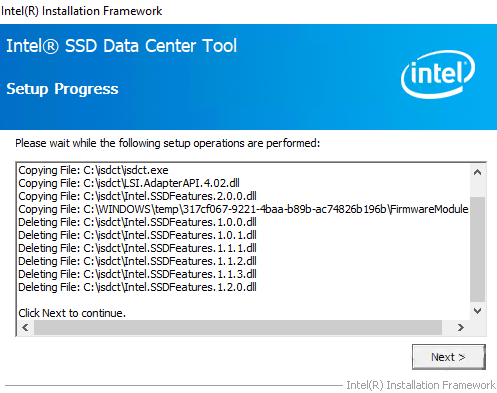This screenshot has height=393, width=497.
Task: Click the scroll up arrow in log
Action: [477, 172]
